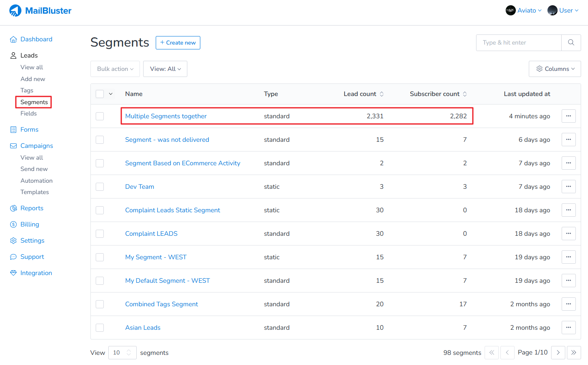Open the Columns settings dropdown
This screenshot has height=365, width=588.
[555, 69]
